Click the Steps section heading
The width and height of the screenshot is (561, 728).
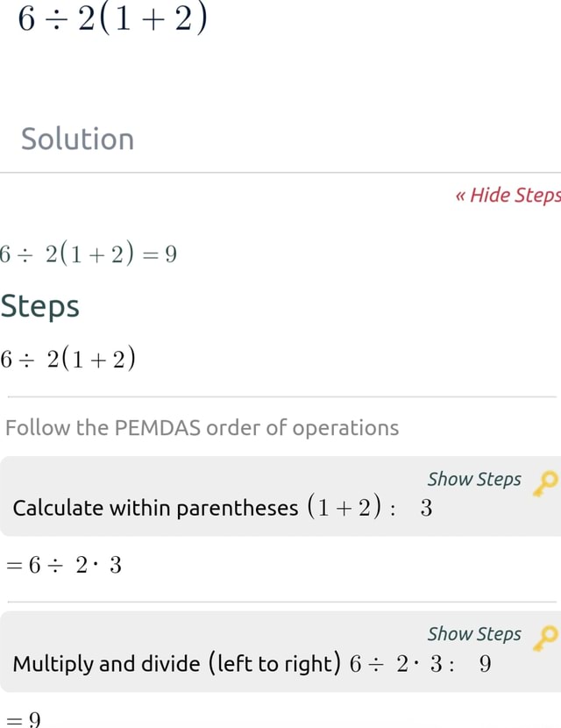click(x=40, y=306)
